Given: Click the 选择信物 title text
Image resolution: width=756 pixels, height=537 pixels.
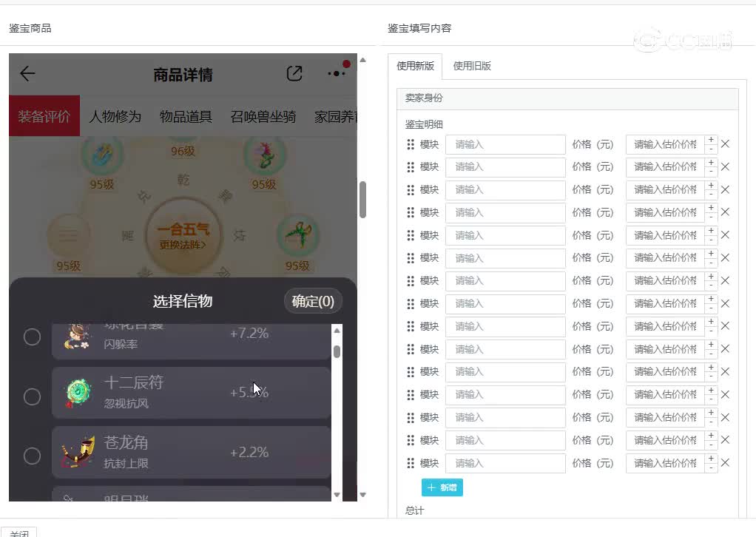Looking at the screenshot, I should point(183,301).
